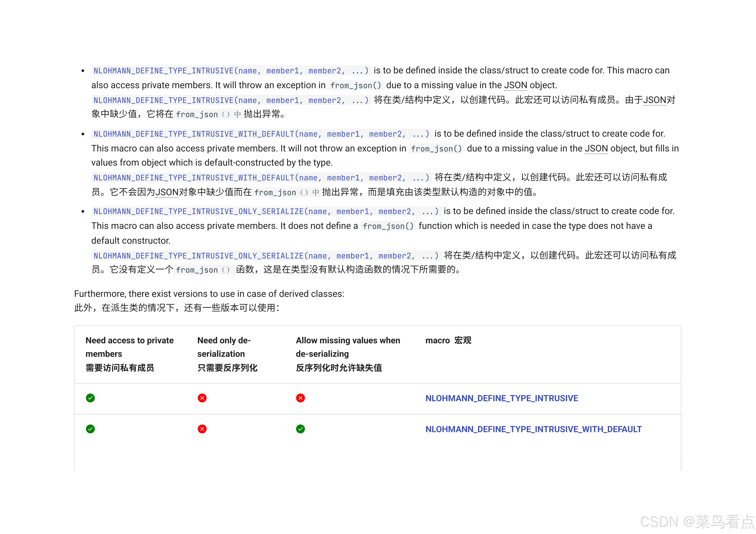Click red cross in INTRUSIVE row, de-serialization column
Image resolution: width=756 pixels, height=534 pixels.
pos(202,398)
